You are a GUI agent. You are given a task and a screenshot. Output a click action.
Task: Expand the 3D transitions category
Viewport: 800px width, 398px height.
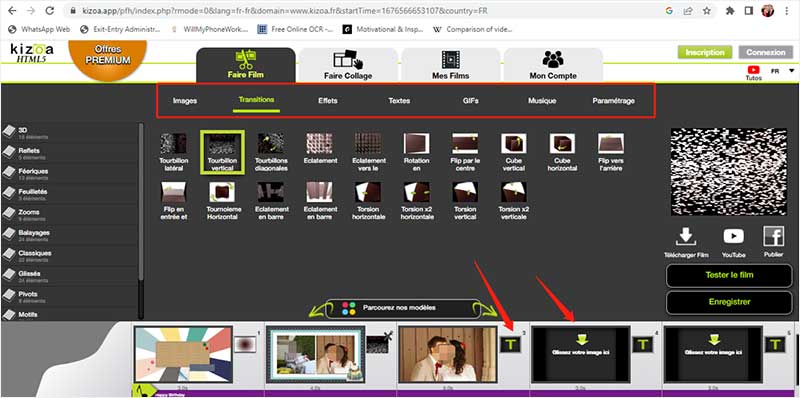(x=69, y=133)
